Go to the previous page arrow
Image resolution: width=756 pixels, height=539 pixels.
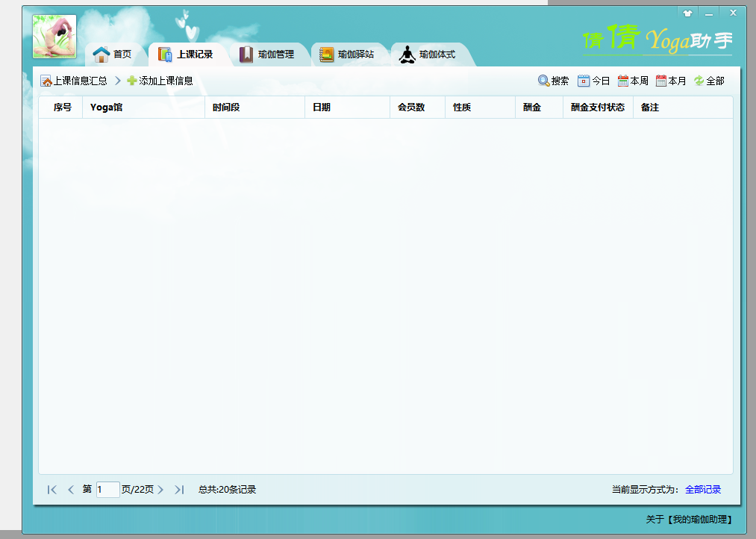pos(71,490)
